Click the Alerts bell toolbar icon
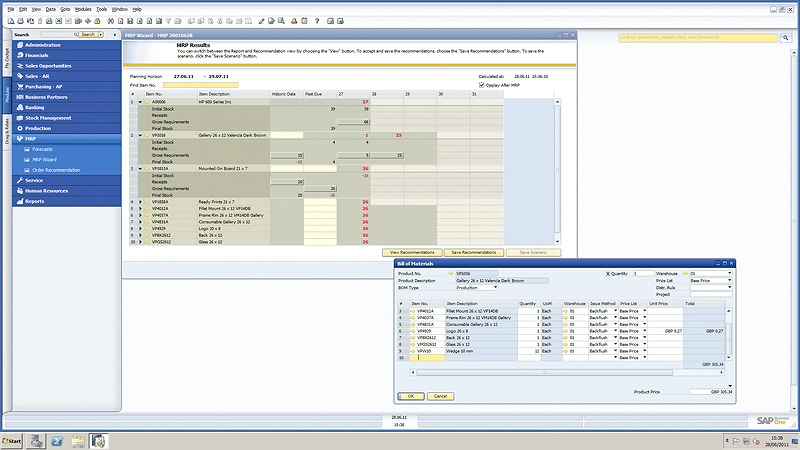 294,21
